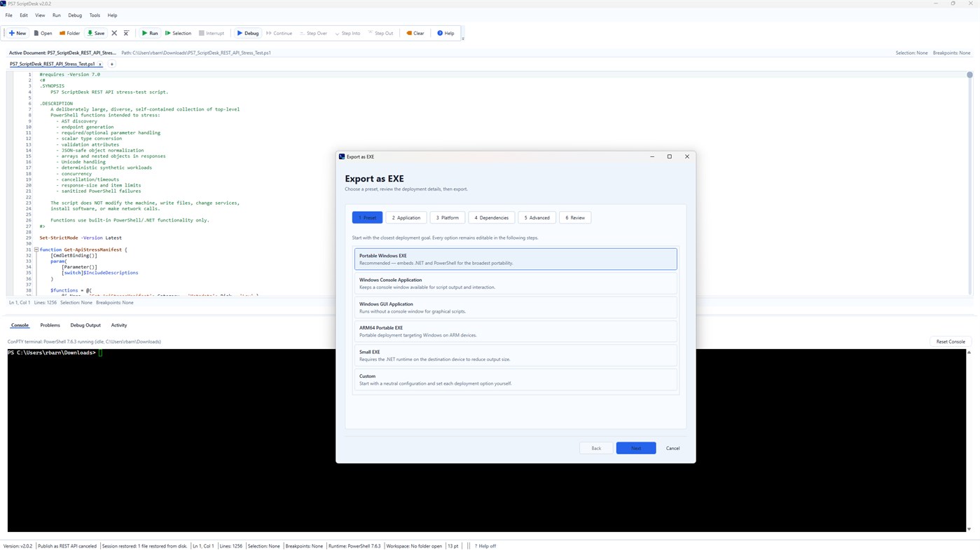
Task: Click the Clear toolbar button
Action: click(415, 33)
